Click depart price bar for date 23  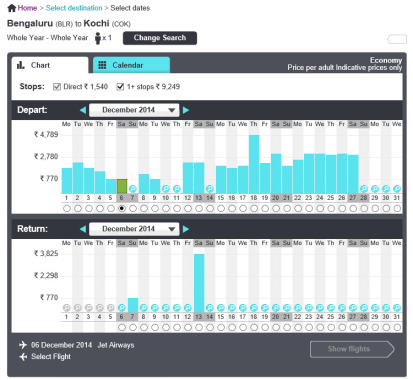[x=309, y=174]
